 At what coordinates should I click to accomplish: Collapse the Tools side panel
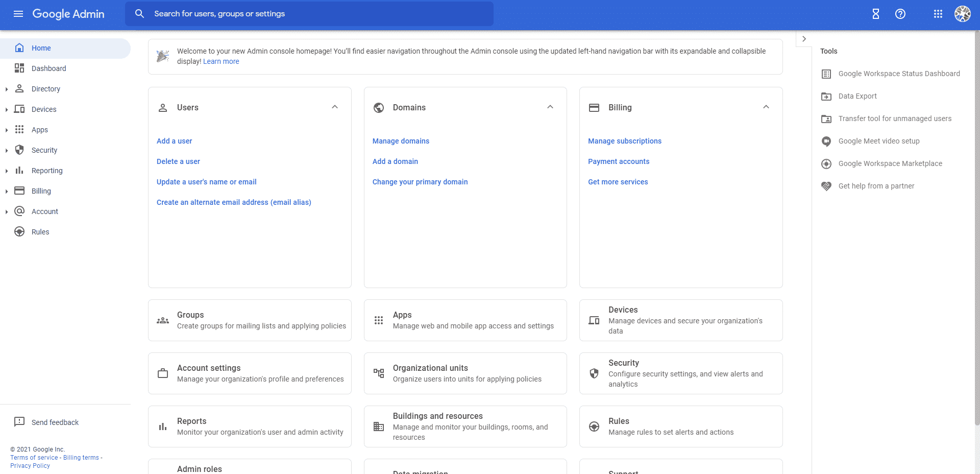click(x=804, y=39)
